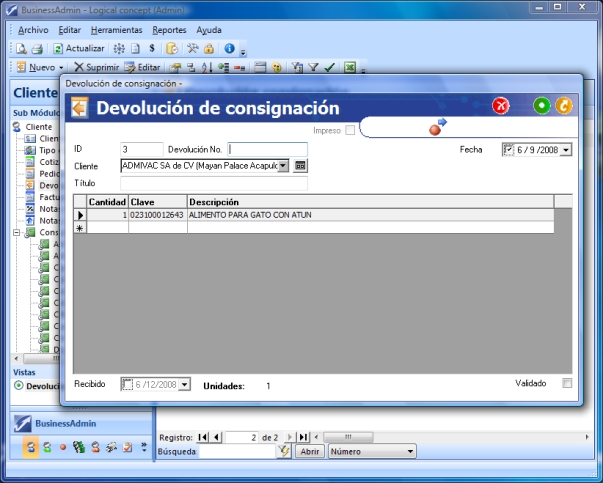The width and height of the screenshot is (603, 483).
Task: Click the Suprimir button
Action: click(96, 68)
